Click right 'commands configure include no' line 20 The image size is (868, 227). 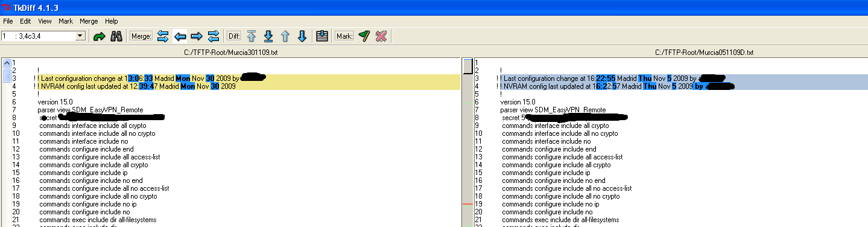tap(547, 212)
